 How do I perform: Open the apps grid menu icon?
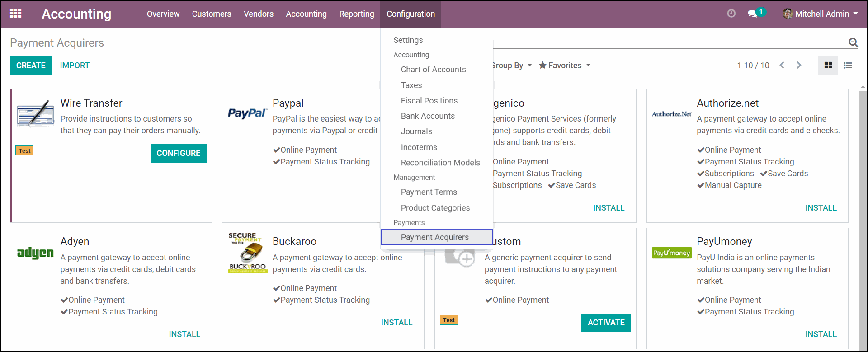click(x=16, y=14)
